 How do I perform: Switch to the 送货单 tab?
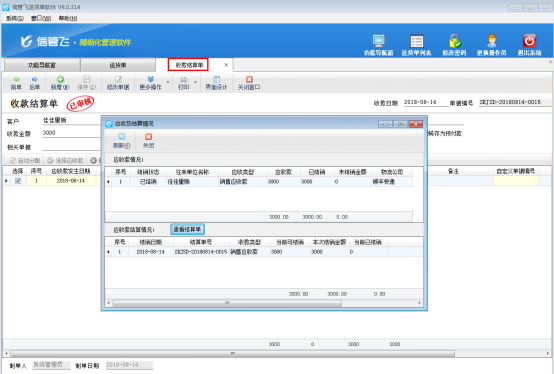coord(118,65)
